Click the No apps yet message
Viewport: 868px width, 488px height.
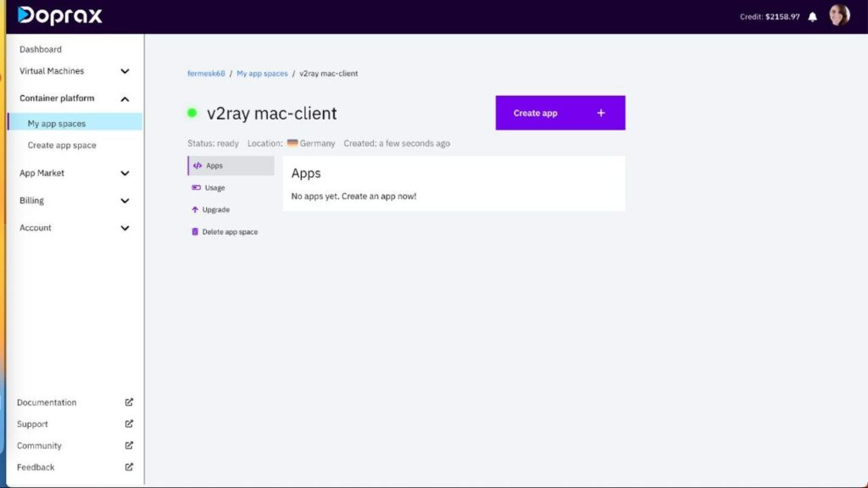point(353,196)
